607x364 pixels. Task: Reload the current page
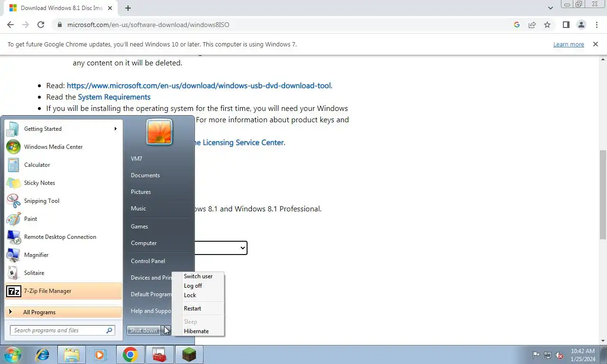(41, 25)
